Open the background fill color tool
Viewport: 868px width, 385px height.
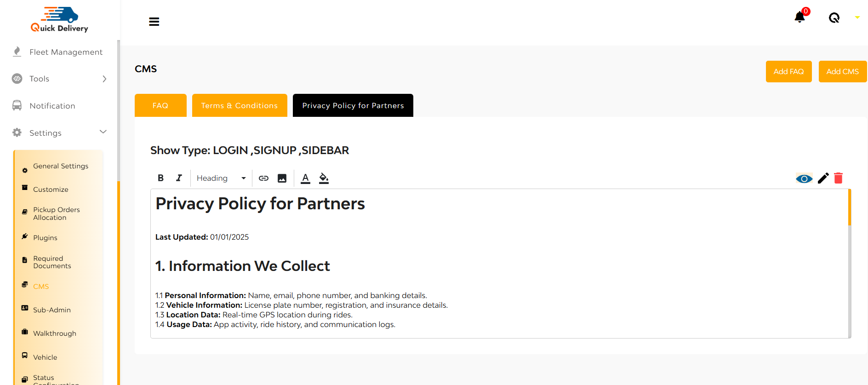(324, 178)
